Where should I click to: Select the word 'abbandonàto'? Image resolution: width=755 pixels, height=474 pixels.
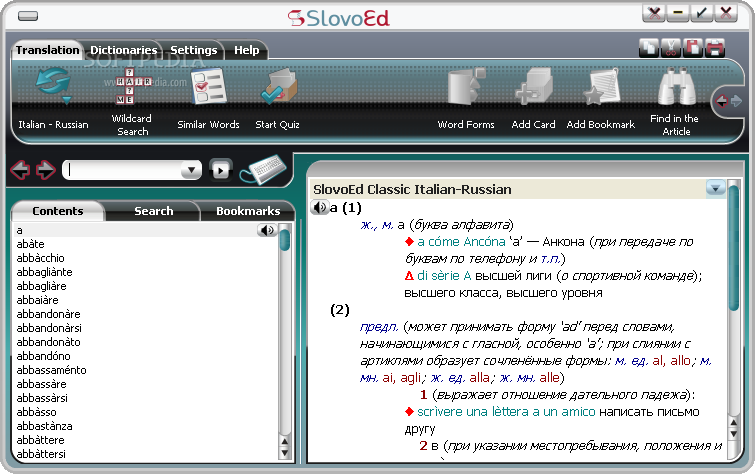pyautogui.click(x=48, y=342)
